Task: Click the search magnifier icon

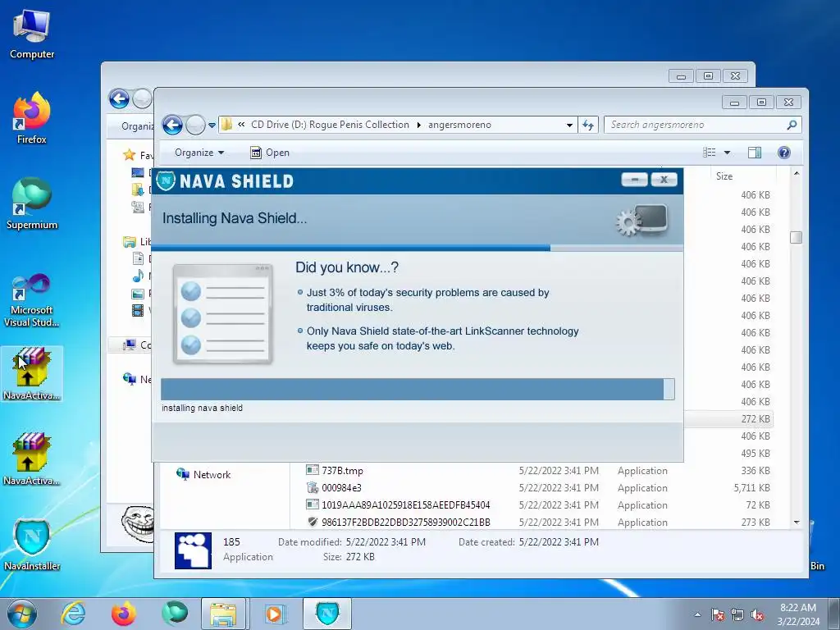Action: [792, 125]
